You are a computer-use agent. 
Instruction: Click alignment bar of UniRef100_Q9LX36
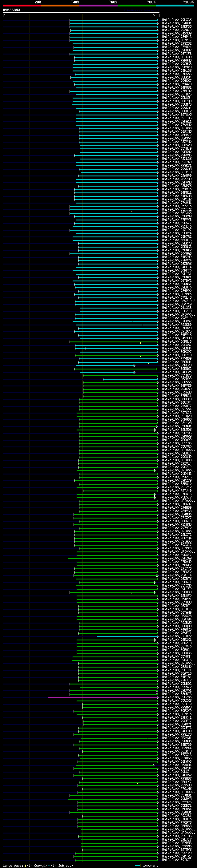coord(114,20)
